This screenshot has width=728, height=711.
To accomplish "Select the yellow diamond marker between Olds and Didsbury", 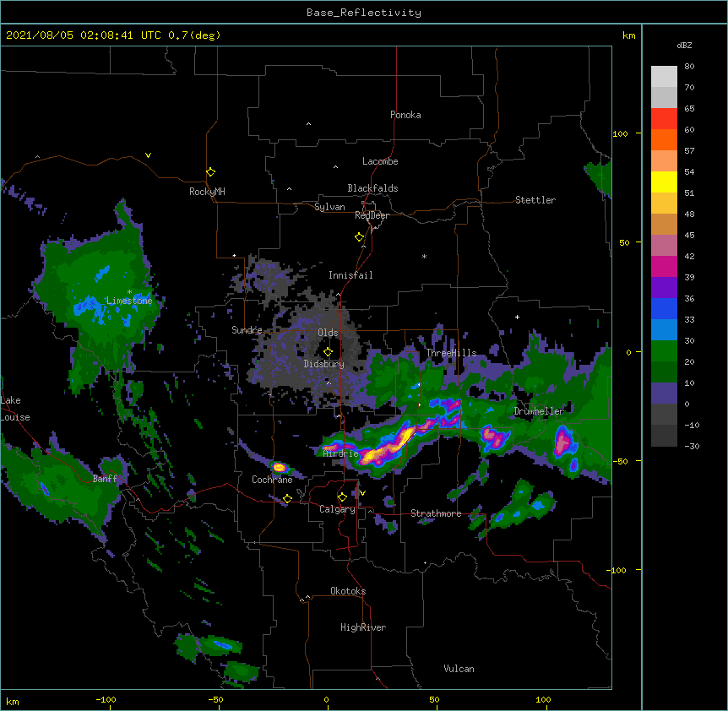I will coord(328,352).
